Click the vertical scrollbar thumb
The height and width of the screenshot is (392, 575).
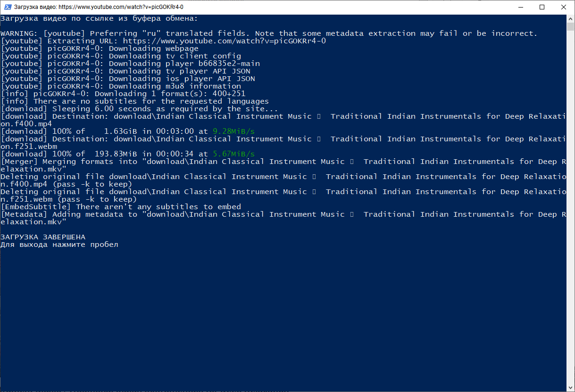tap(571, 26)
